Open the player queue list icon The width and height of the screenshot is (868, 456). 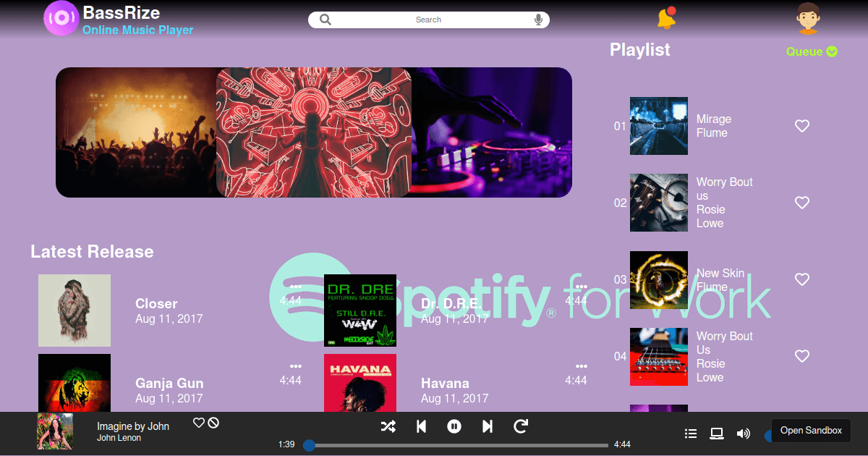tap(690, 433)
